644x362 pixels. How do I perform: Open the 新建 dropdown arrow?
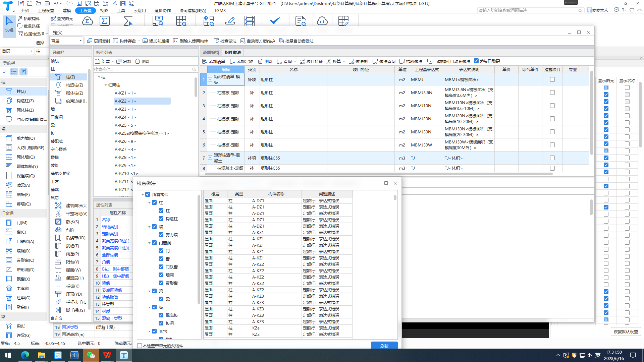113,61
